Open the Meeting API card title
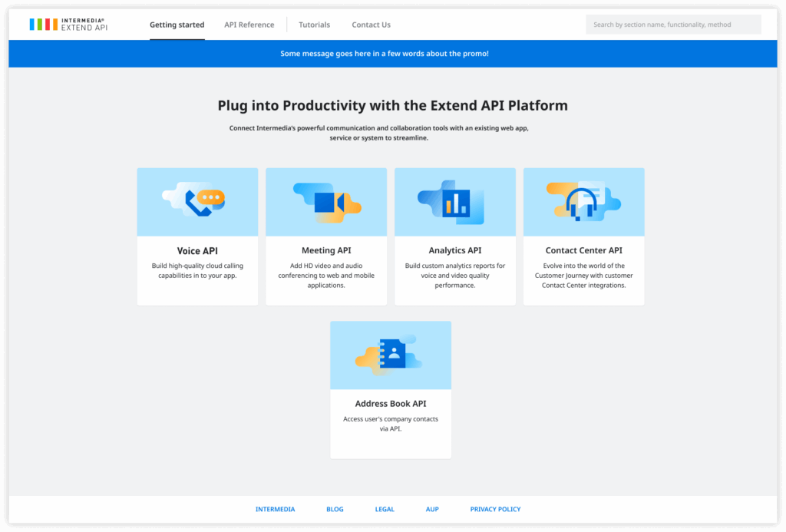This screenshot has height=532, width=786. [x=326, y=250]
